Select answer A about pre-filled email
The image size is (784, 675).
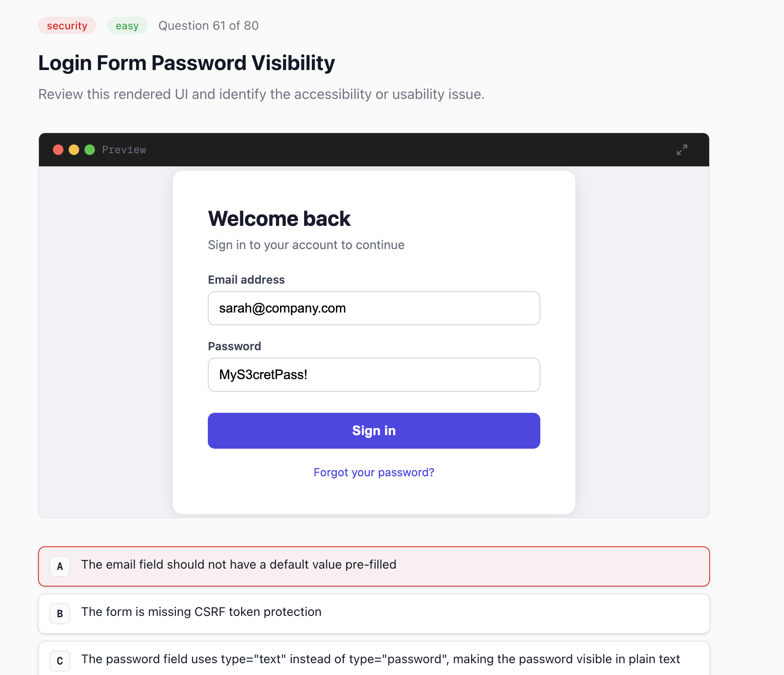374,566
